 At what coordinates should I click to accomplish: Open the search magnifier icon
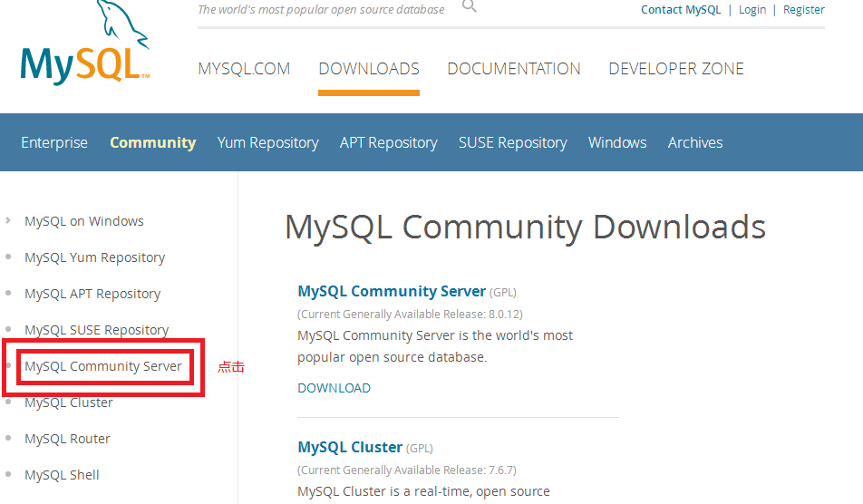coord(469,5)
